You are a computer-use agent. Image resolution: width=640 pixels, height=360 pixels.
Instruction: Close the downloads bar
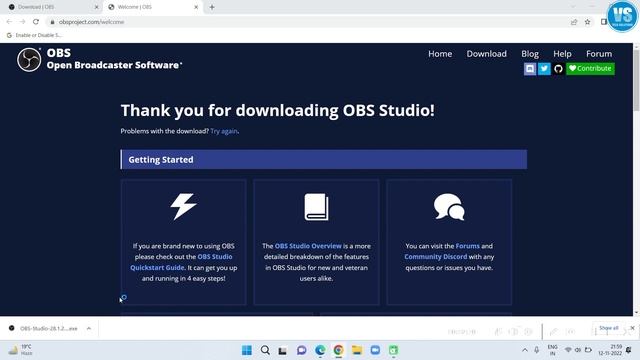[632, 328]
